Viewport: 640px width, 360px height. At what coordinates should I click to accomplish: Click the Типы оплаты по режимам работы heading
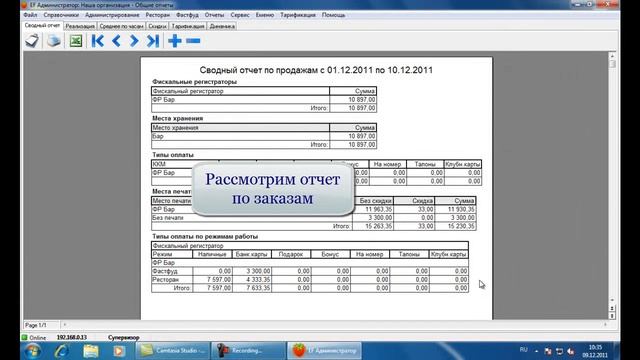(205, 236)
